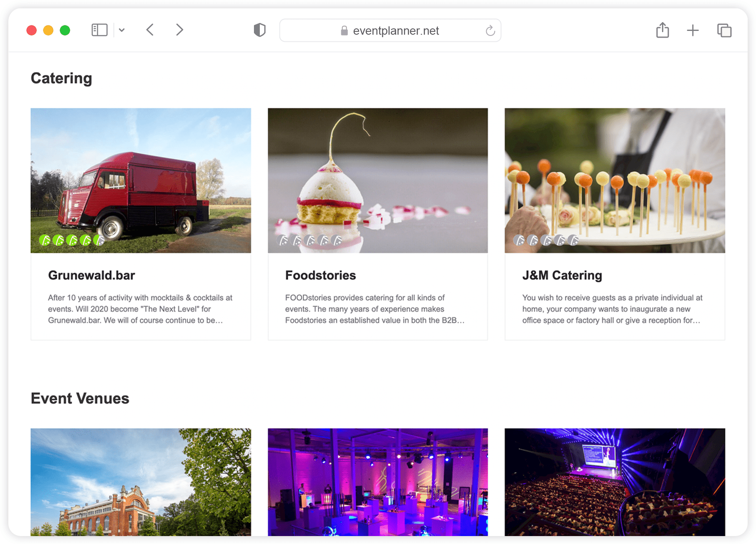Click the concert hall venue photo

pos(614,480)
